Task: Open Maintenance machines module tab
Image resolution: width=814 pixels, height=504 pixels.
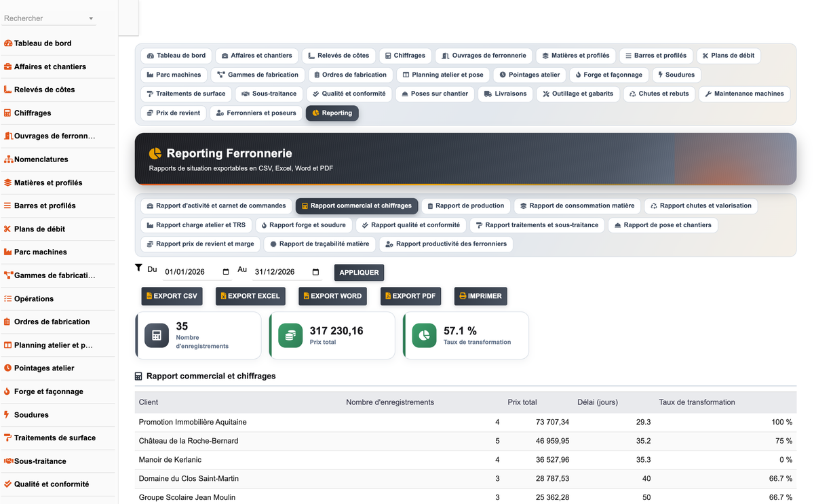Action: tap(744, 94)
